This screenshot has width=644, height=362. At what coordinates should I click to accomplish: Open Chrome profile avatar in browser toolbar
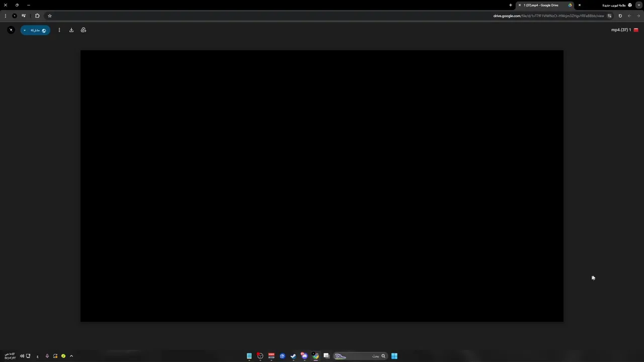[x=15, y=16]
